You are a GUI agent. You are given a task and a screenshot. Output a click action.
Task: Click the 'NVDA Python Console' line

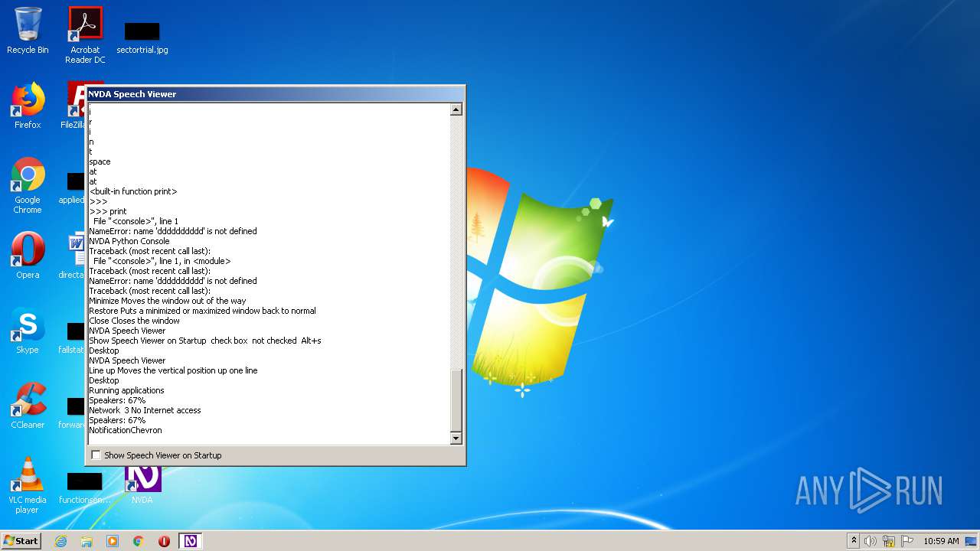tap(129, 241)
